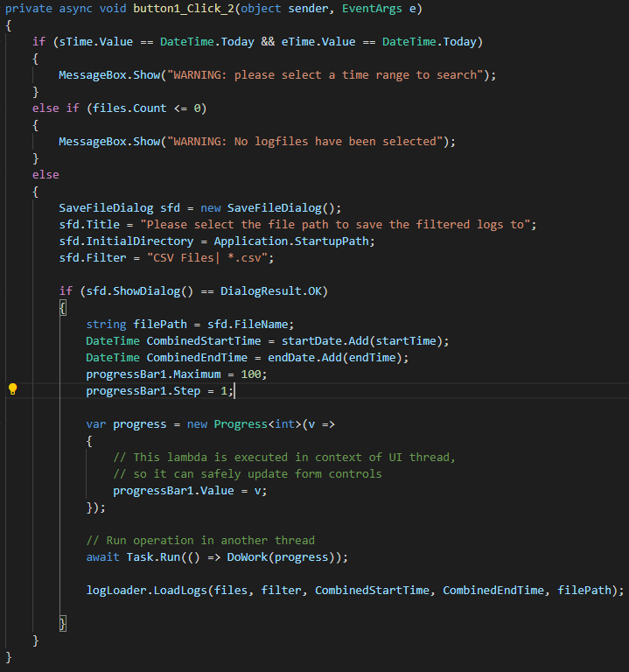Click startDate.Add(startTime) expression

(x=362, y=340)
